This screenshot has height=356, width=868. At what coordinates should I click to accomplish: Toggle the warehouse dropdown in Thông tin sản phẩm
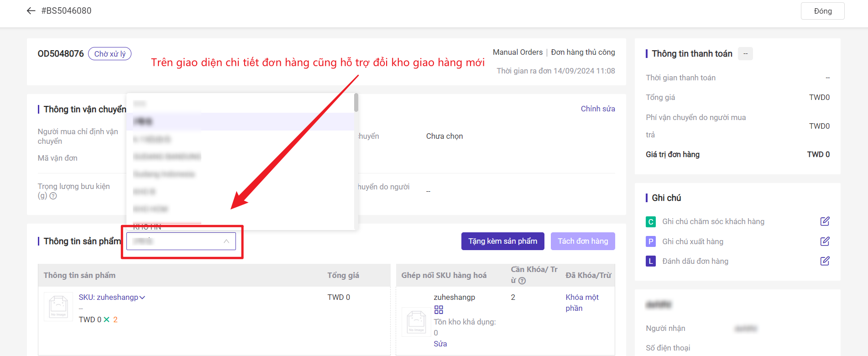[181, 241]
